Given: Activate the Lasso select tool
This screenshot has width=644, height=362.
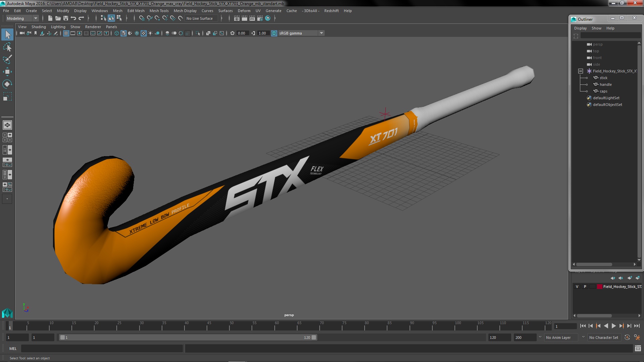Looking at the screenshot, I should (x=7, y=47).
